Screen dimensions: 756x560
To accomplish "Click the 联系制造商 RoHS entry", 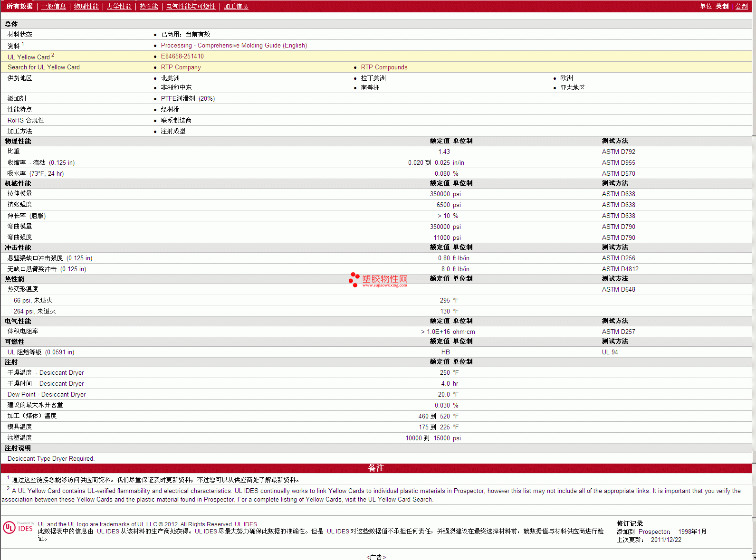I will [x=176, y=120].
